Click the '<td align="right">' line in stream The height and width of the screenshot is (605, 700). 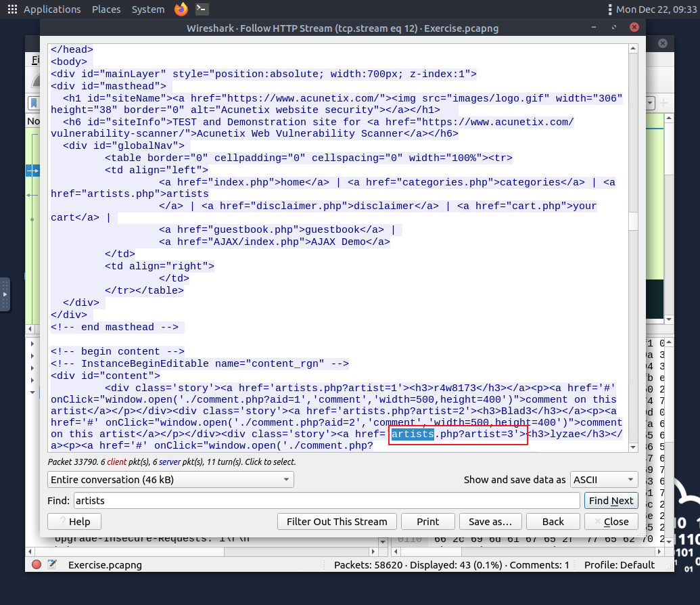pos(160,267)
